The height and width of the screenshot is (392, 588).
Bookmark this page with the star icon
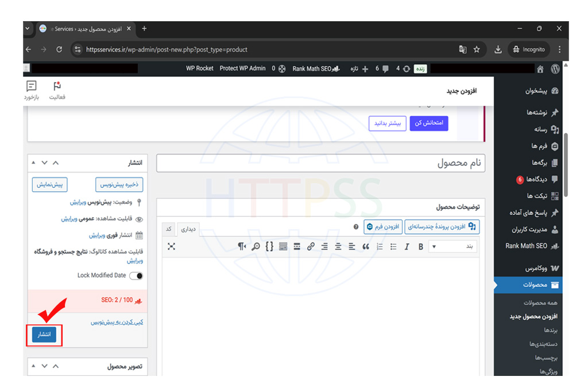click(477, 49)
